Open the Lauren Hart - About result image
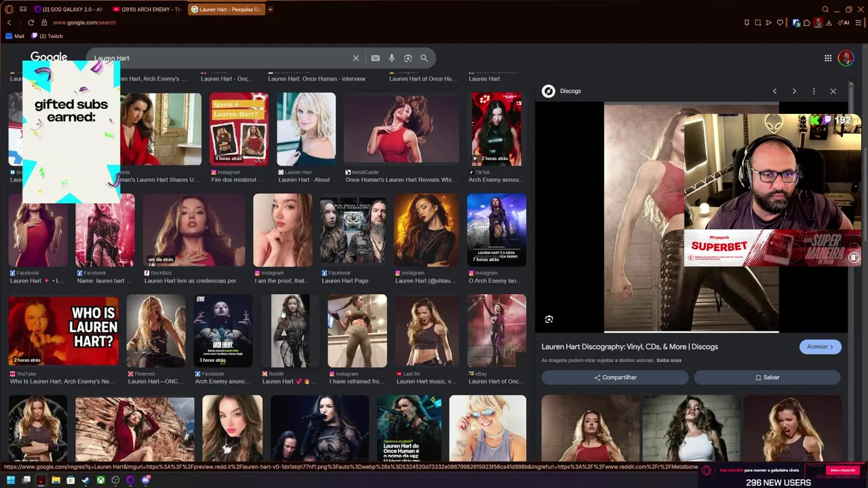868x488 pixels. (306, 129)
